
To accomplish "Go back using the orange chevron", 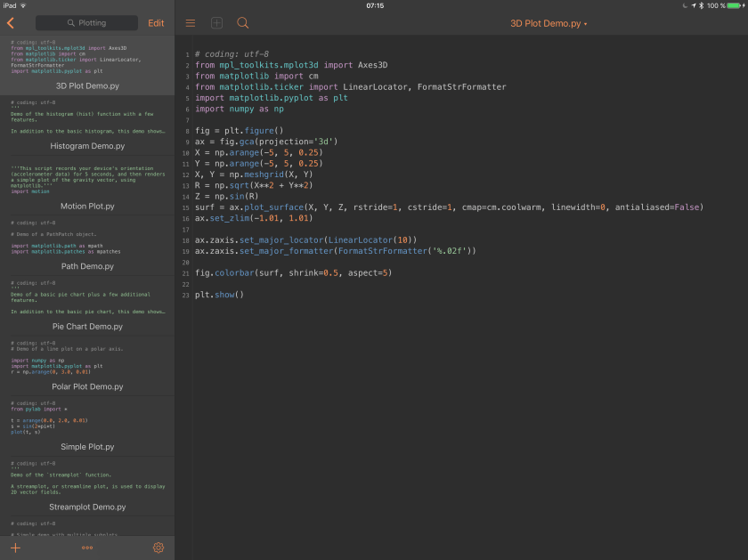I will 11,23.
